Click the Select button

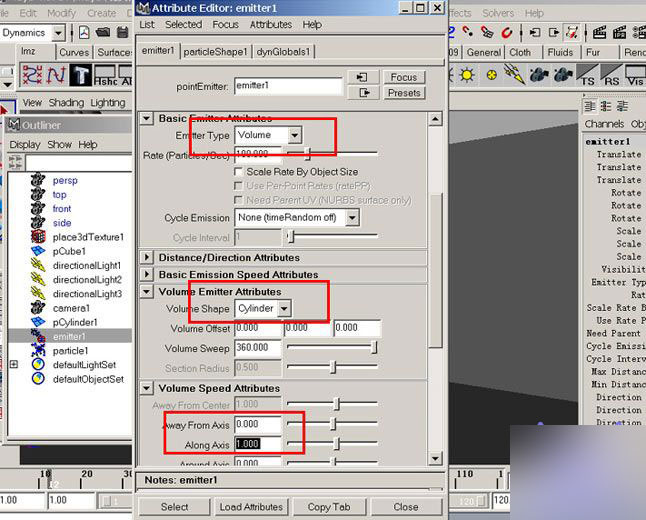174,507
